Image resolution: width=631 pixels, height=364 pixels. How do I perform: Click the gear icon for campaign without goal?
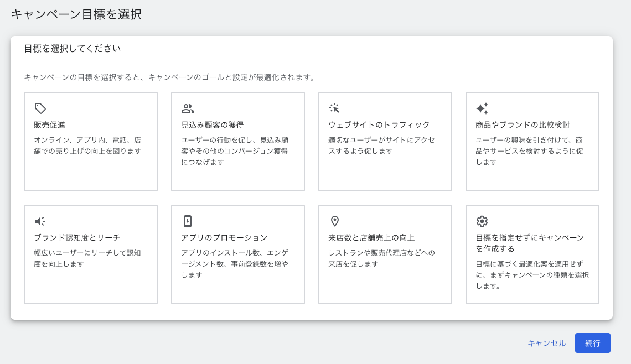[x=482, y=221]
